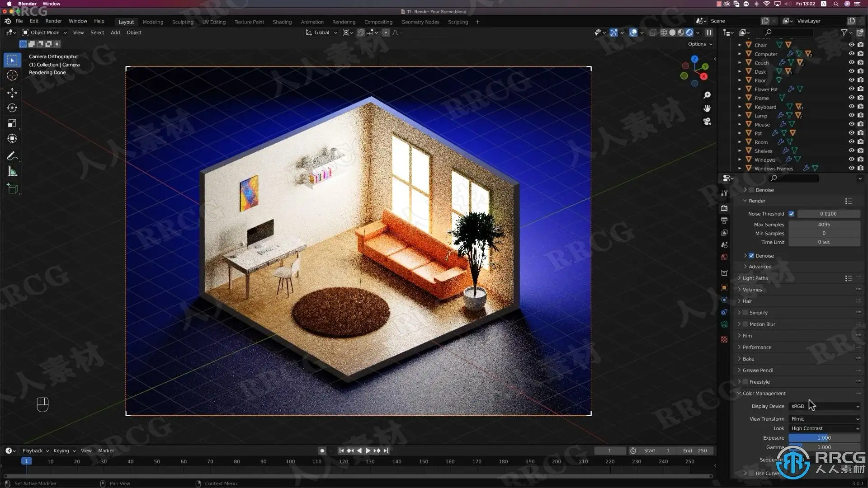Select the Add Cube tool
Screen dimensions: 868x488
pyautogui.click(x=12, y=189)
